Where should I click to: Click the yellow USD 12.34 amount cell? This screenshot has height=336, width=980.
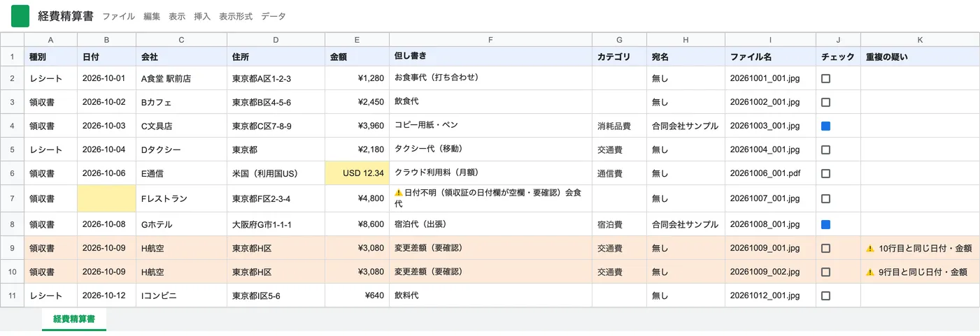pyautogui.click(x=357, y=173)
